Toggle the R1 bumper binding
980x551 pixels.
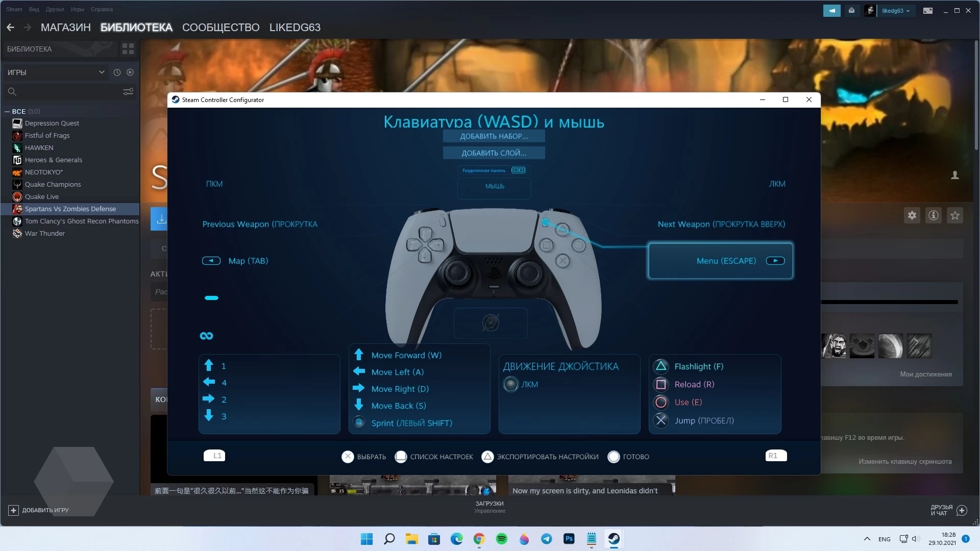pos(773,456)
